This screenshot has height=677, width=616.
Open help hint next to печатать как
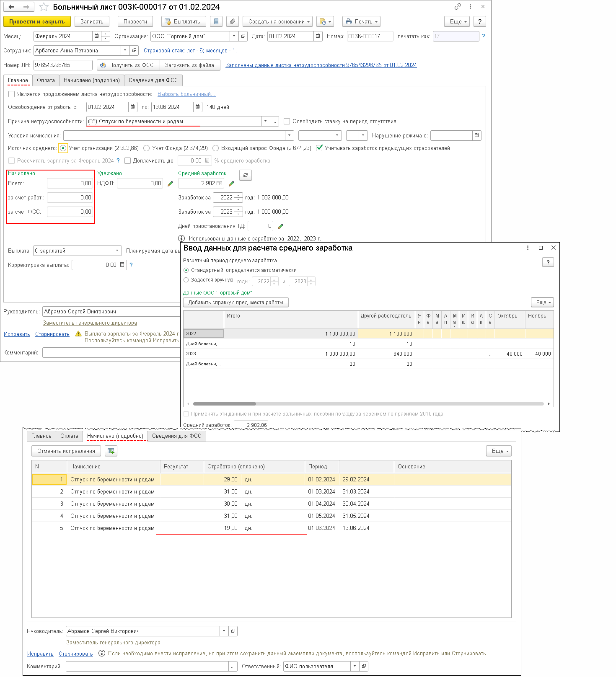(483, 36)
